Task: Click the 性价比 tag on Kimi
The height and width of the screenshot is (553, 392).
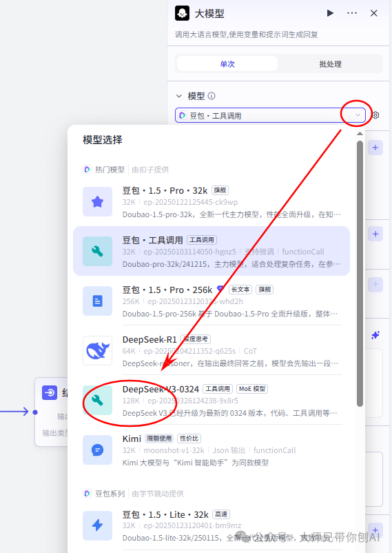Action: tap(189, 439)
